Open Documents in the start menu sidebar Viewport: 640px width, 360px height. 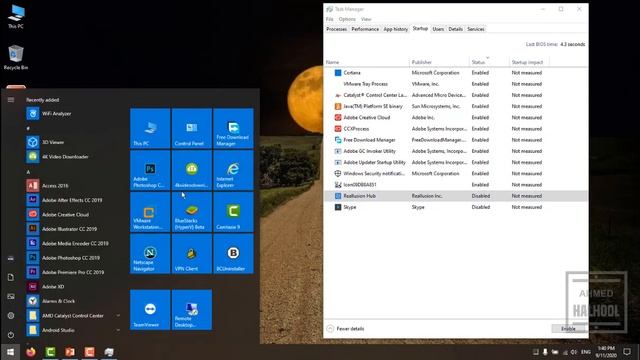[x=11, y=277]
